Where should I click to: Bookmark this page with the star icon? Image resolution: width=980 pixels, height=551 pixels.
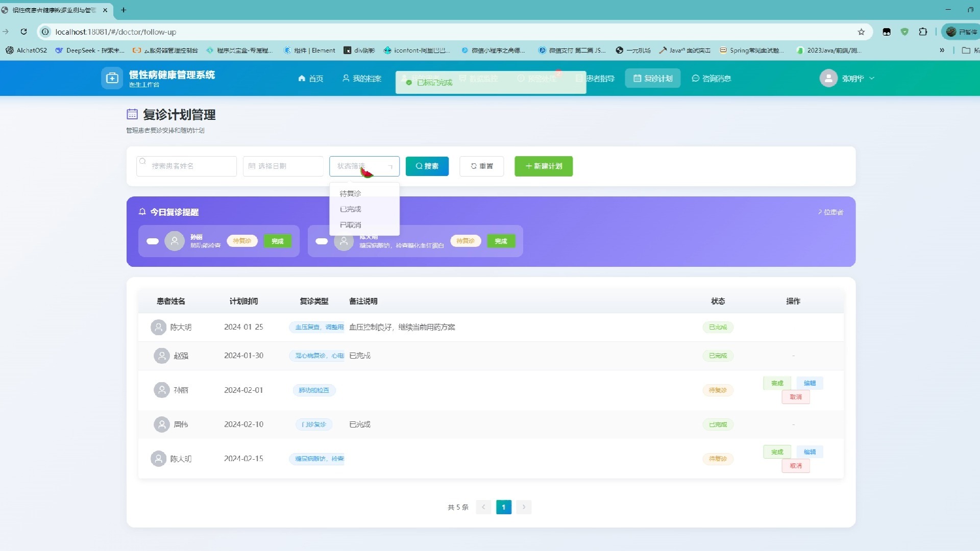pos(861,32)
